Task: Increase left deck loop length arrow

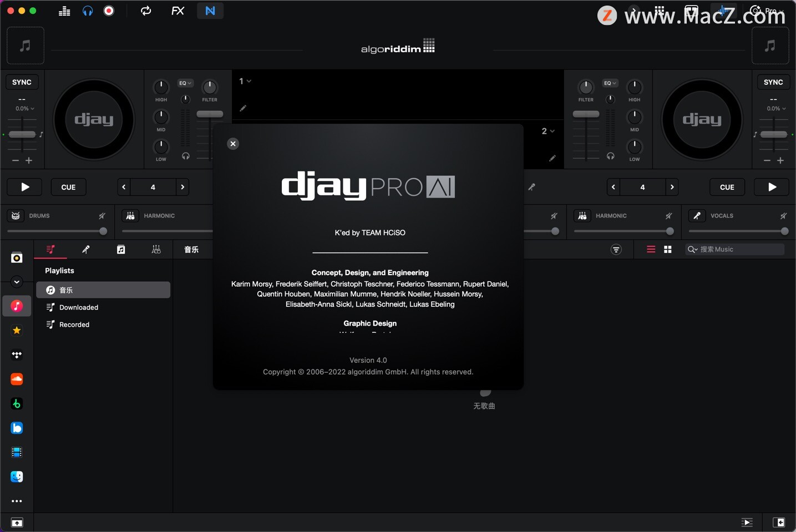Action: click(x=182, y=187)
